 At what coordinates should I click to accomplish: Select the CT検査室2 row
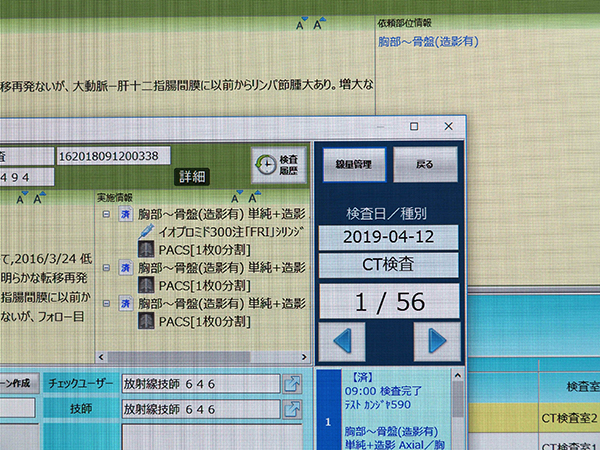(x=568, y=416)
